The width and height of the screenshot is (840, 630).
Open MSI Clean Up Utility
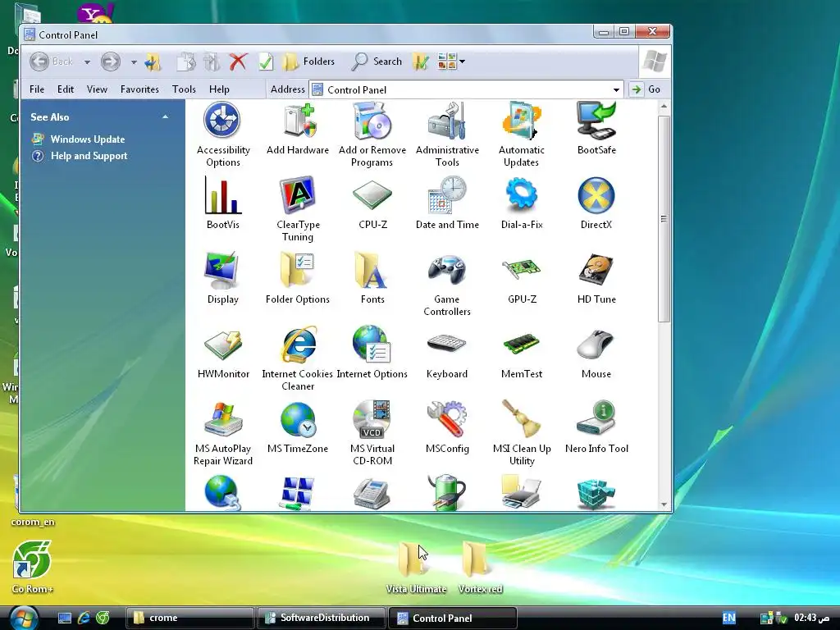[x=522, y=432]
